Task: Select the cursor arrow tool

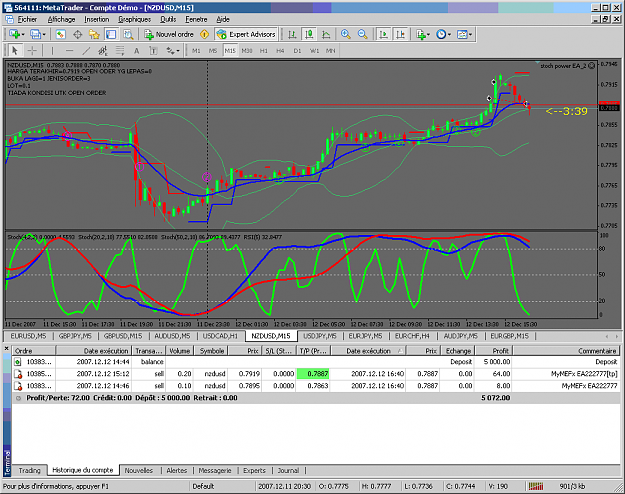Action: tap(15, 51)
